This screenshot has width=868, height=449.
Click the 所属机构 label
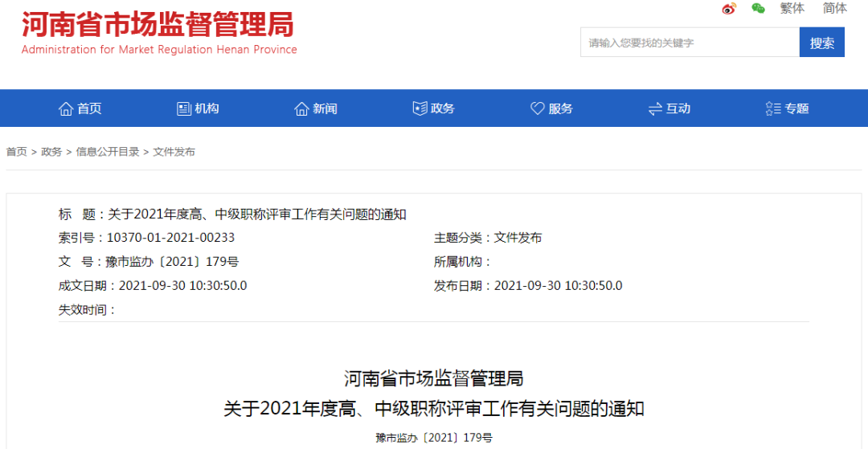point(462,262)
